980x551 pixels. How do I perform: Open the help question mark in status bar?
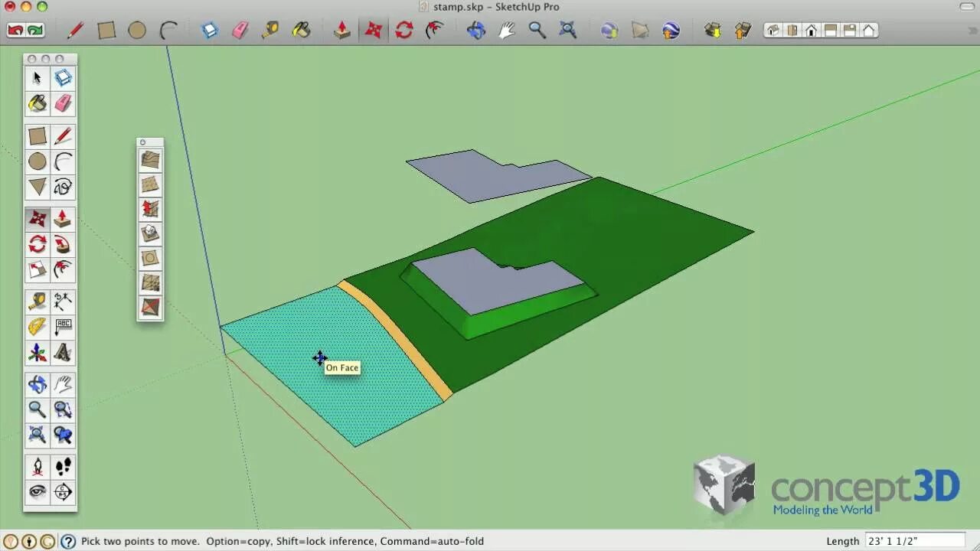tap(67, 542)
